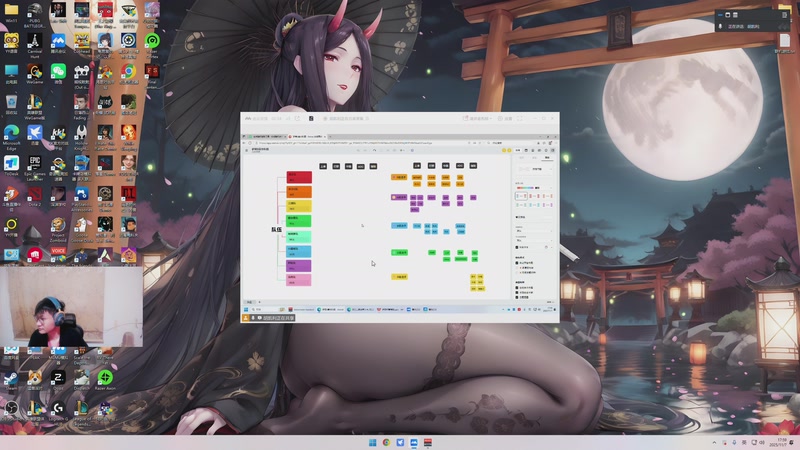Click the Start button in the shared screen's taskbar
This screenshot has height=450, width=800.
(x=246, y=310)
